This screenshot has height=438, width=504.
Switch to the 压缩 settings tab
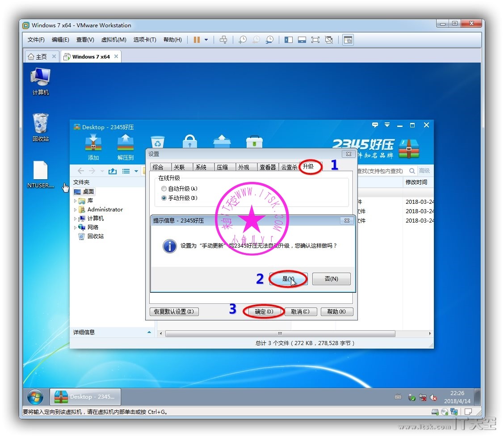(222, 167)
